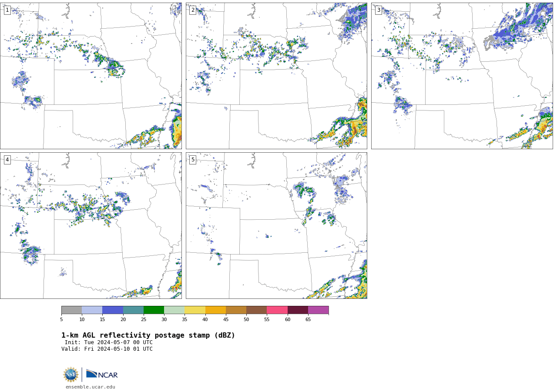Open ensemble member 5 reflectivity map
Screen dimensions: 557x392
click(276, 225)
